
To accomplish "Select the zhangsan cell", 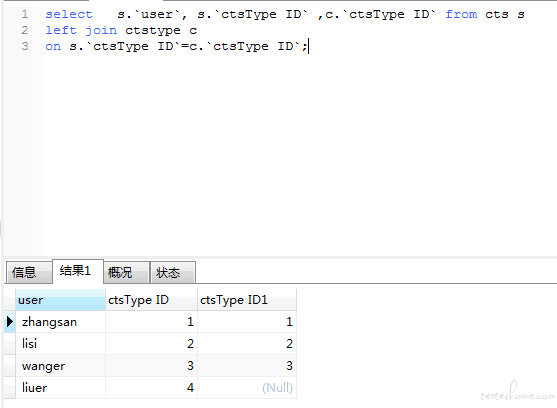I will pos(60,322).
